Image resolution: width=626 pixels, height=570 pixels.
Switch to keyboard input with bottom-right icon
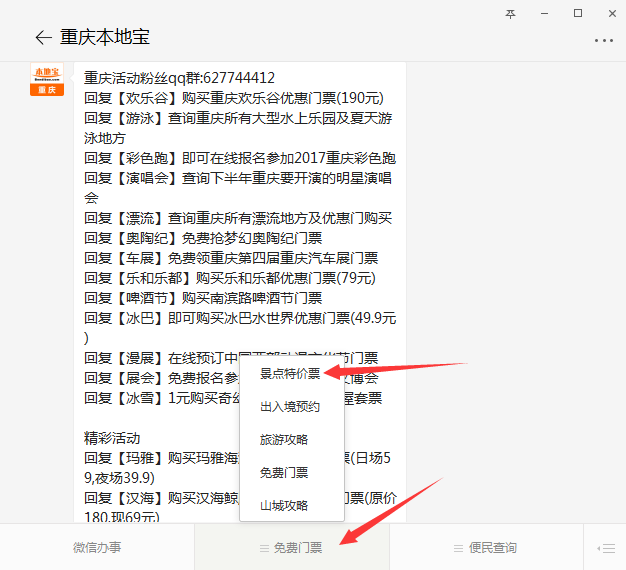[606, 548]
